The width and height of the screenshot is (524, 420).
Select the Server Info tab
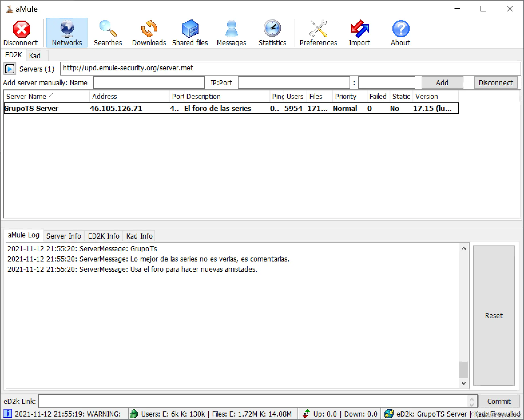coord(63,236)
